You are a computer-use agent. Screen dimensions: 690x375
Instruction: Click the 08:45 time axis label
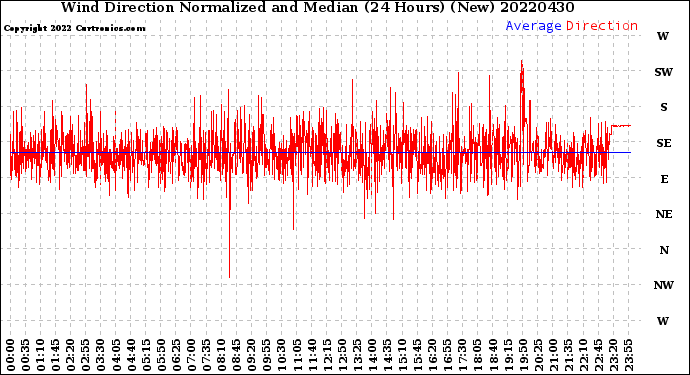point(236,355)
